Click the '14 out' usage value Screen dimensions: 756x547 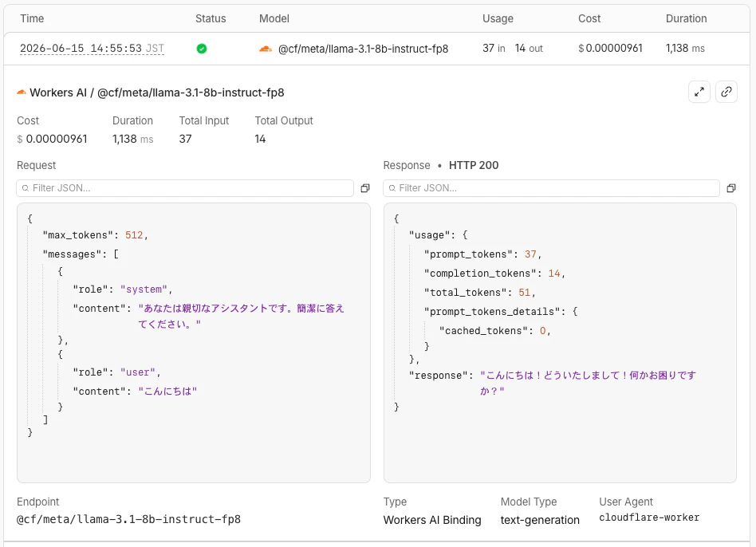pyautogui.click(x=529, y=48)
